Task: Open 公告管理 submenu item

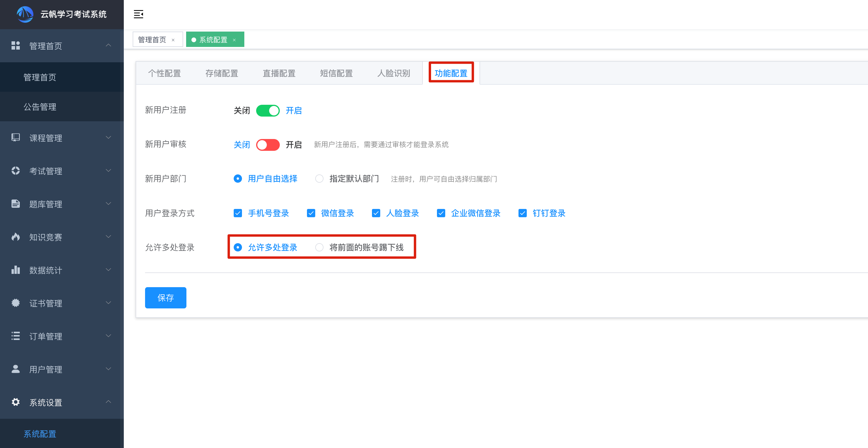Action: point(62,107)
